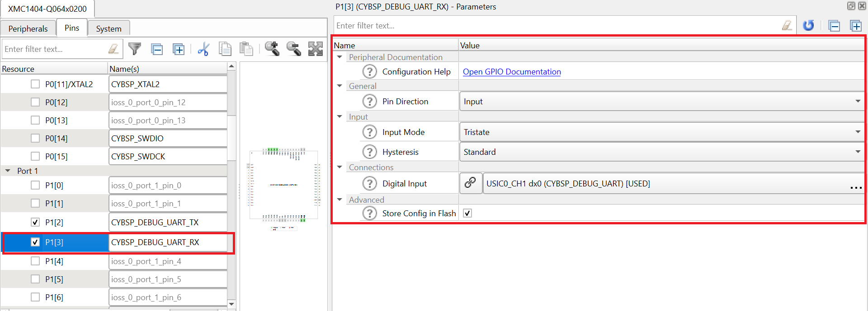Click the pins list scroll down arrow

click(x=231, y=304)
